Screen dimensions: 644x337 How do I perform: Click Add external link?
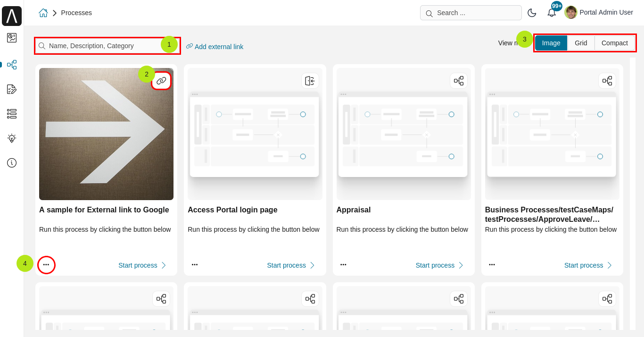[215, 46]
